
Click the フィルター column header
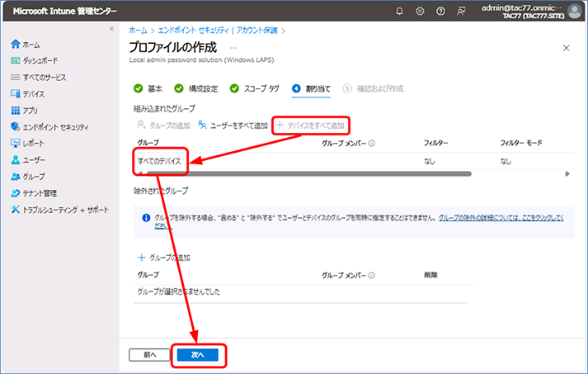pos(435,143)
